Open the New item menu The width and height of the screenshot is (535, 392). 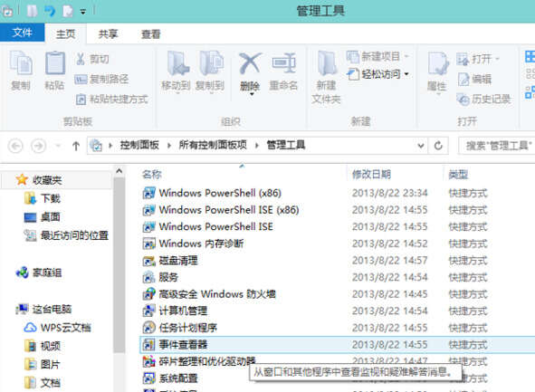[x=377, y=56]
